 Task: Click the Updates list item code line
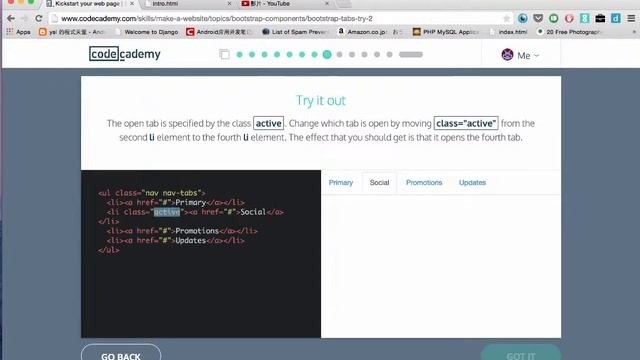[176, 240]
